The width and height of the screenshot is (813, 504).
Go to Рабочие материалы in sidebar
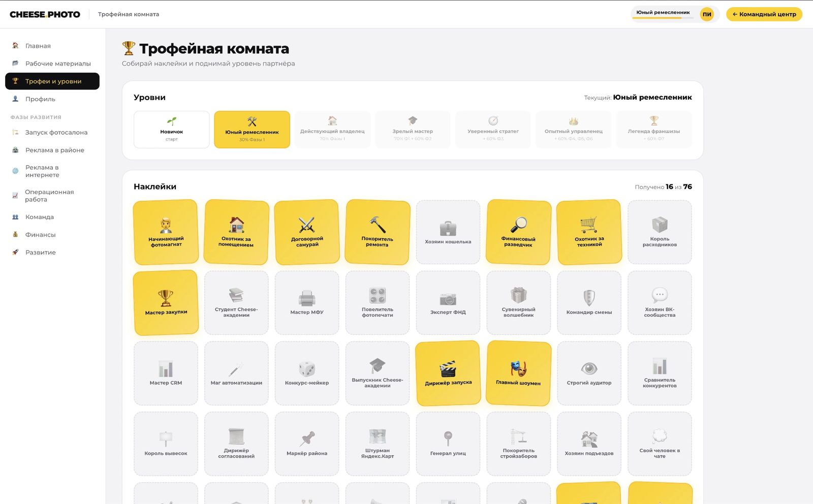(52, 64)
